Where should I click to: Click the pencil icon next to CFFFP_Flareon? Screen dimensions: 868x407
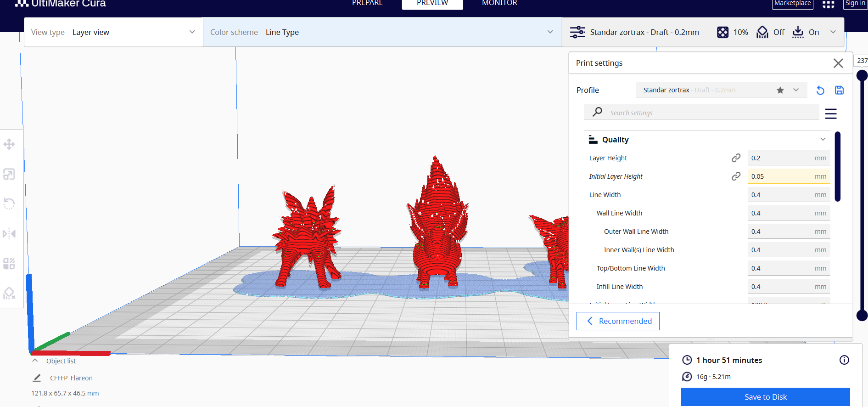point(37,378)
